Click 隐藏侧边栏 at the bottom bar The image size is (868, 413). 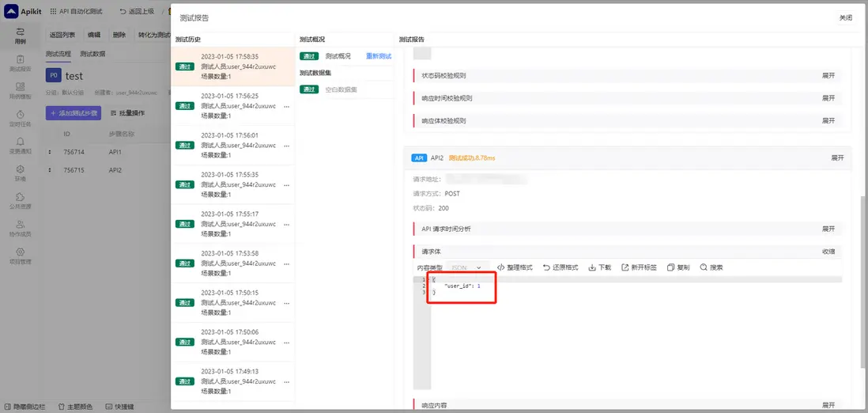click(26, 407)
